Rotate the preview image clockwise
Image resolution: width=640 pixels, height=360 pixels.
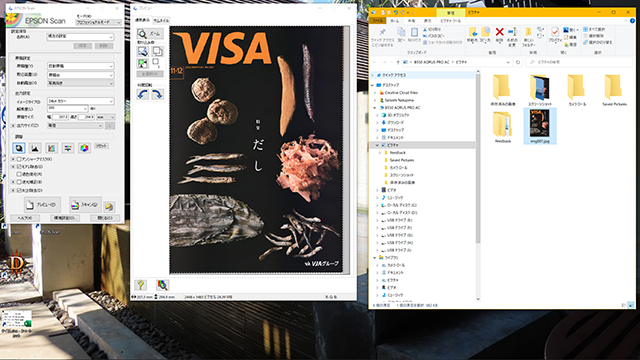pos(157,94)
